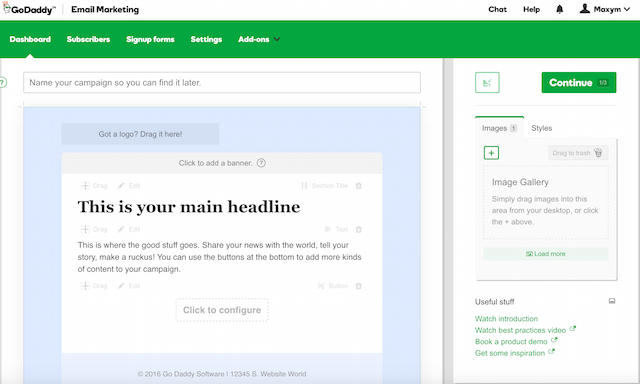Click the main headline text
The image size is (640, 384).
tap(189, 207)
